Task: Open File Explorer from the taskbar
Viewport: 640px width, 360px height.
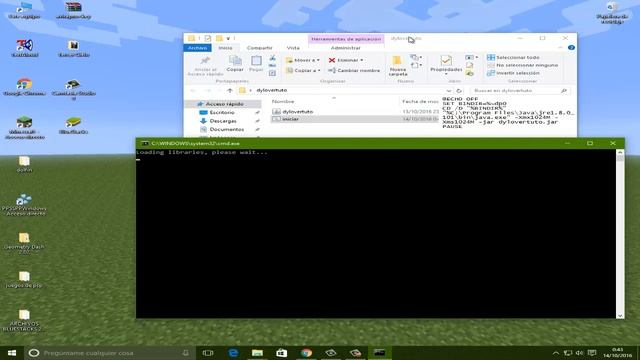Action: click(x=257, y=353)
